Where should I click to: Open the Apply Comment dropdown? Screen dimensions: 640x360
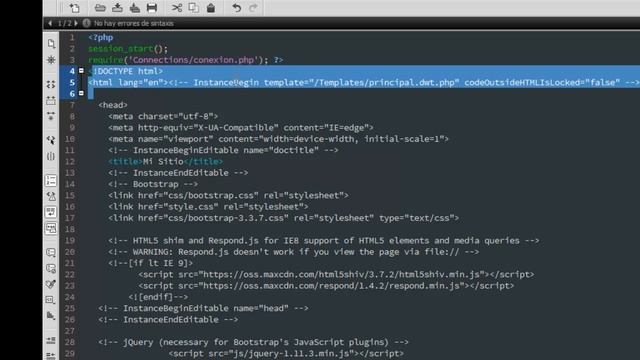(x=51, y=253)
